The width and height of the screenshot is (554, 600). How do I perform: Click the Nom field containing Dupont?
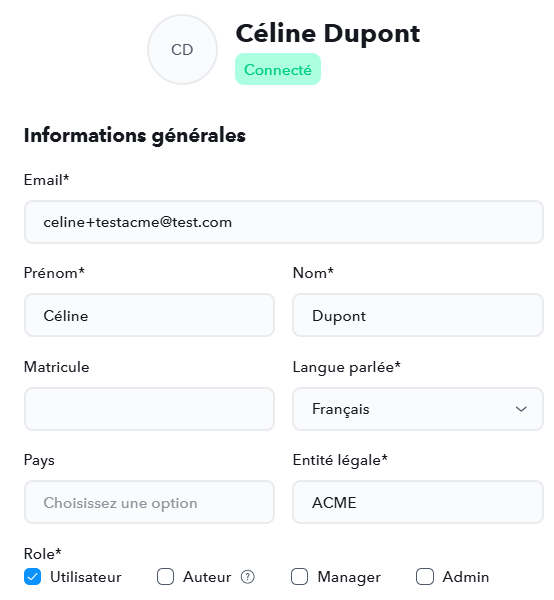(x=418, y=315)
